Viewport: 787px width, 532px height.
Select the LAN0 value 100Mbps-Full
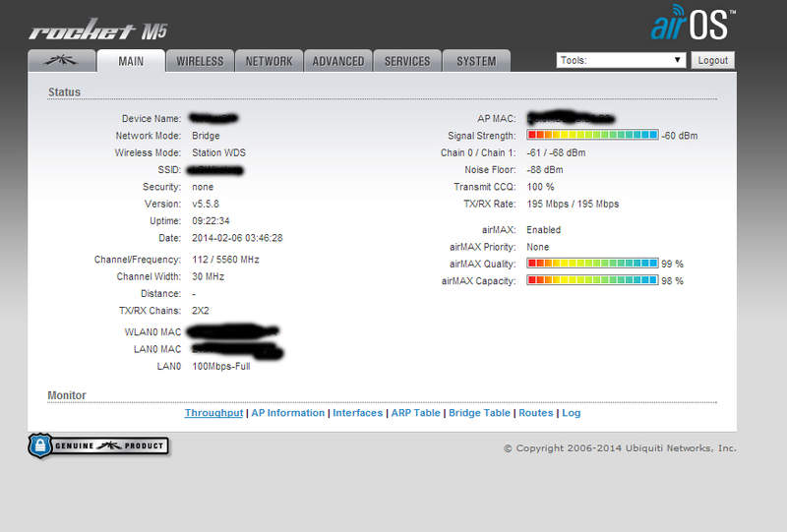tap(220, 367)
